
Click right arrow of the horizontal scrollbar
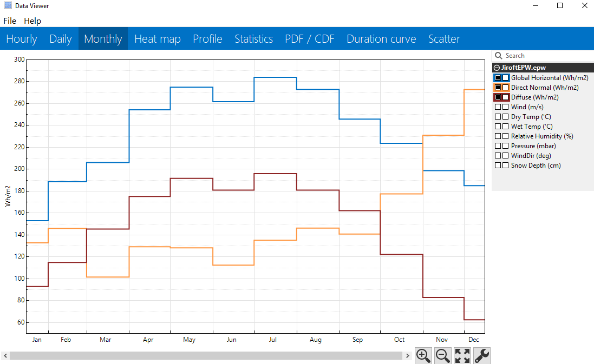(407, 355)
